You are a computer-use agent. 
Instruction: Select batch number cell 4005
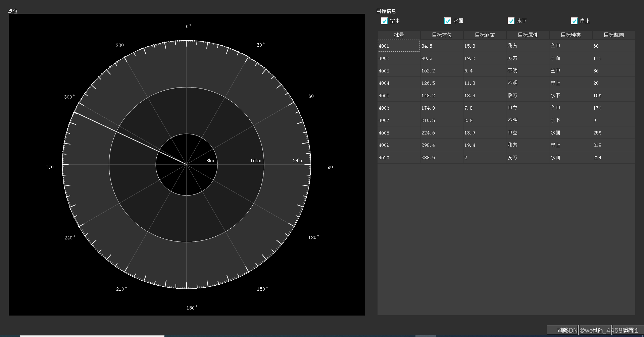399,96
